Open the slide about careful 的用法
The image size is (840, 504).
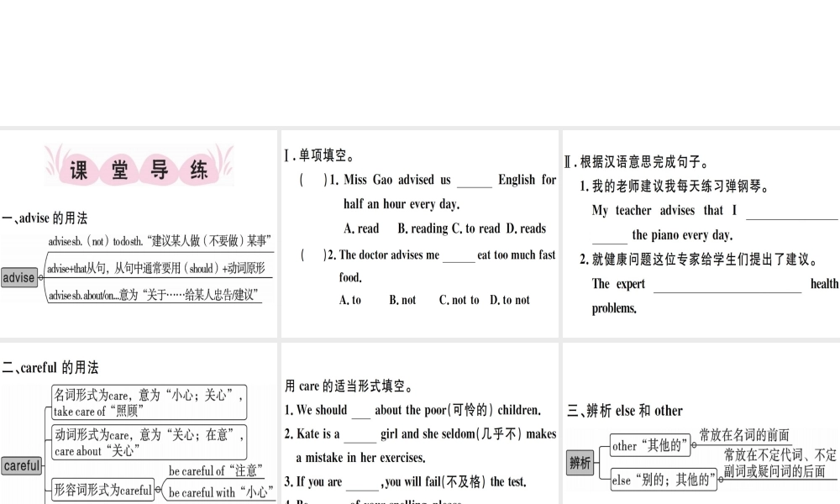pos(139,423)
